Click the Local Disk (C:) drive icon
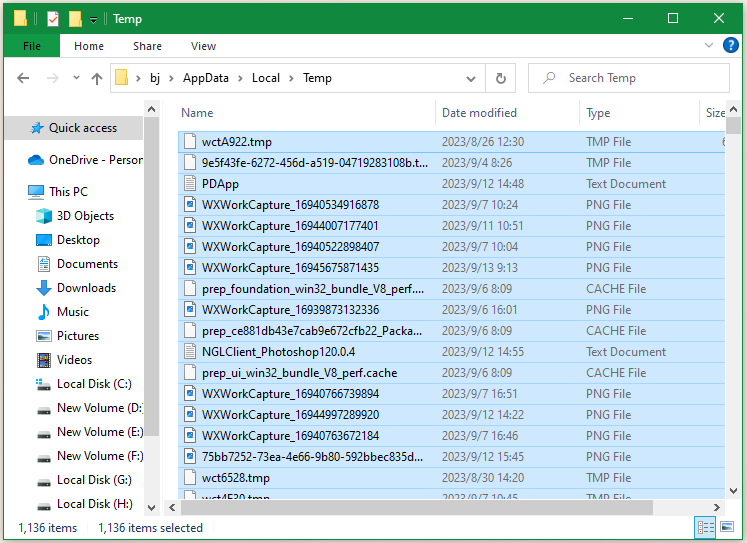 [x=44, y=384]
